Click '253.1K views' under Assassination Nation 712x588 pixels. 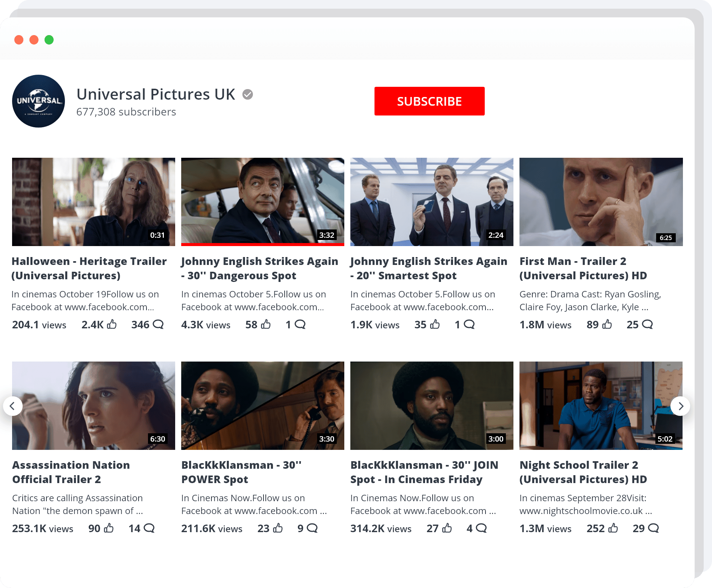coord(43,528)
